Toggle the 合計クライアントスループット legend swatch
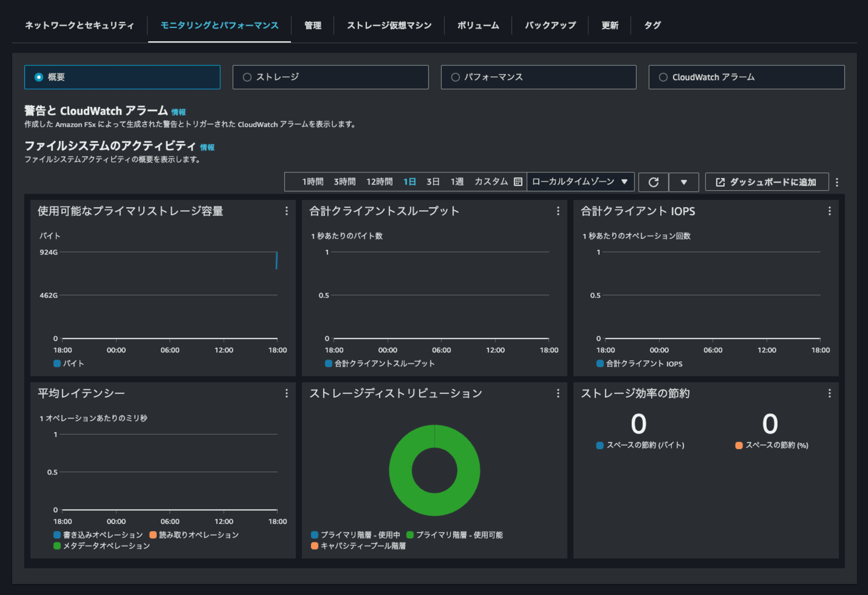Viewport: 868px width, 595px height. pos(329,364)
